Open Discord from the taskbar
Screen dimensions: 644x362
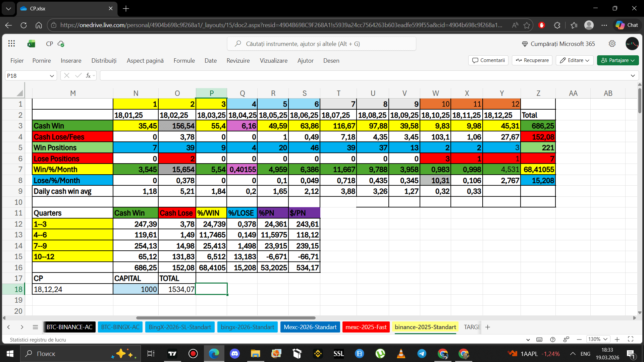coord(234,354)
